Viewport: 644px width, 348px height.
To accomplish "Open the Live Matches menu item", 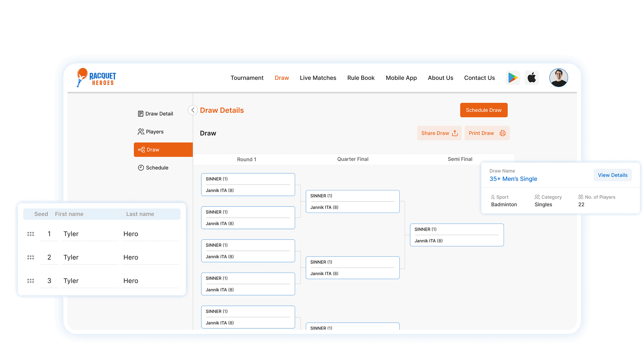I will coord(318,78).
